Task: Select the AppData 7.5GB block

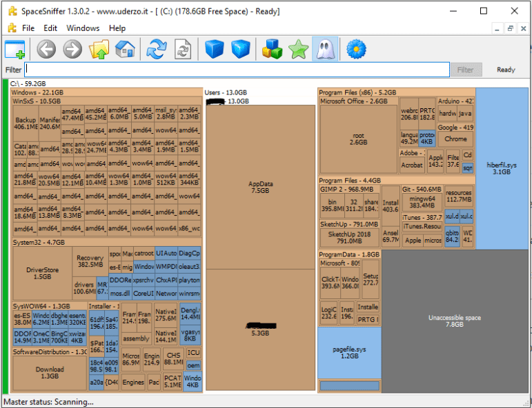Action: pos(261,187)
